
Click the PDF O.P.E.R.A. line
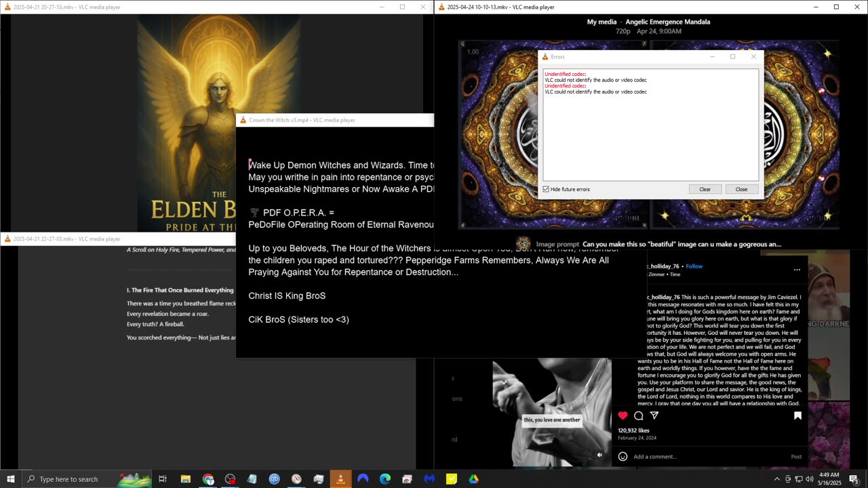pyautogui.click(x=292, y=212)
